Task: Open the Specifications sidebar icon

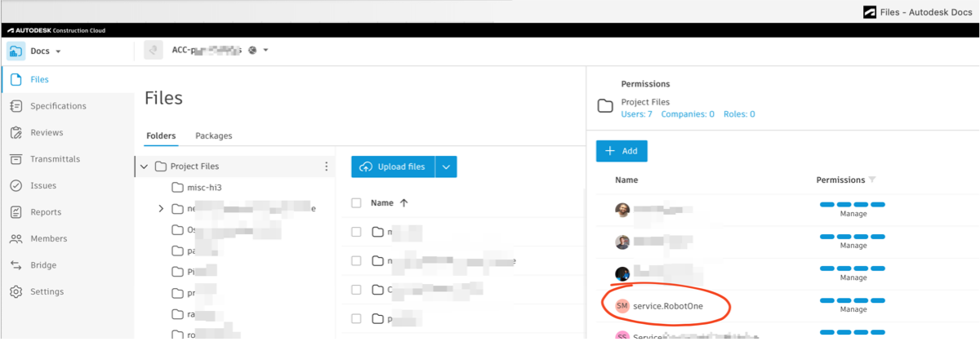Action: (x=16, y=106)
